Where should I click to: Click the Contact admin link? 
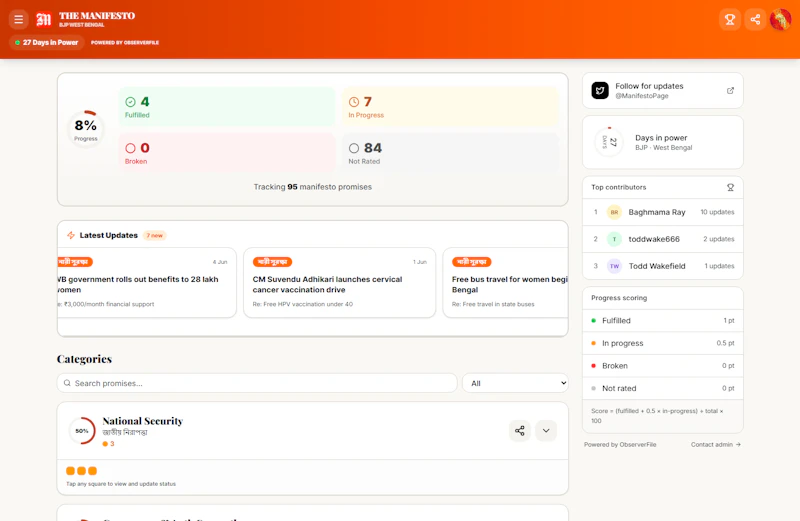click(x=716, y=444)
